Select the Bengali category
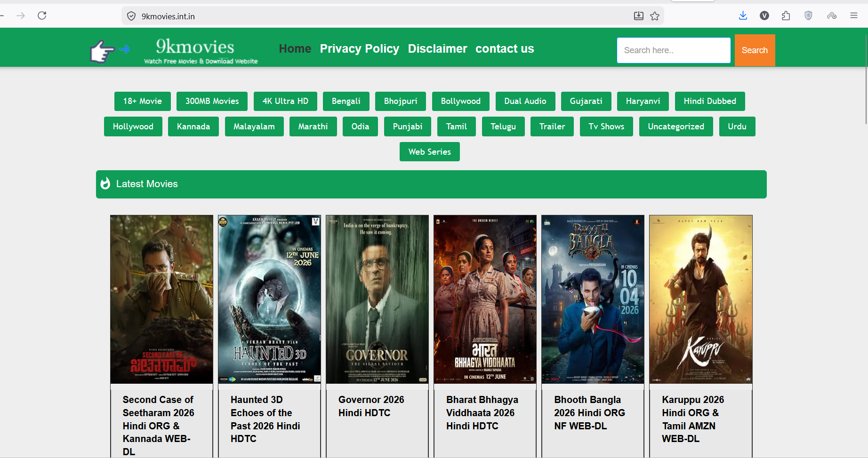The image size is (868, 458). point(346,101)
